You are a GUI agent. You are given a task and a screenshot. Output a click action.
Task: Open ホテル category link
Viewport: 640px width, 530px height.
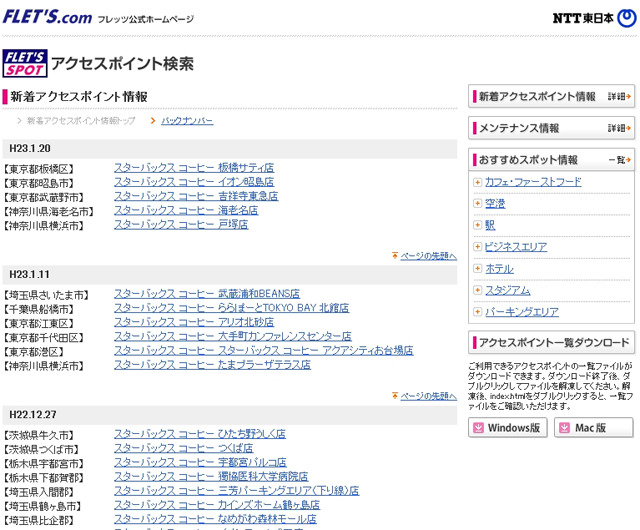tap(499, 269)
